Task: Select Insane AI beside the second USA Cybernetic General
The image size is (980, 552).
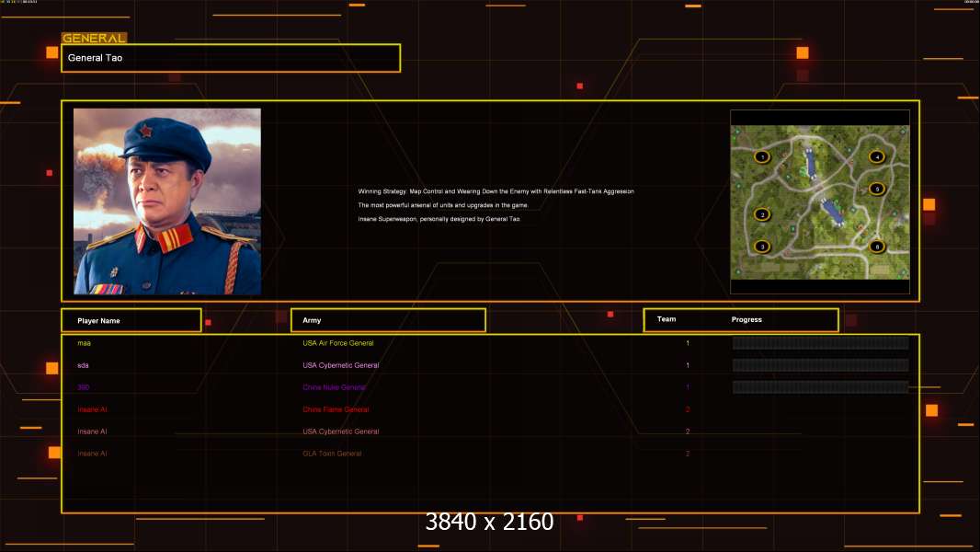Action: (92, 431)
